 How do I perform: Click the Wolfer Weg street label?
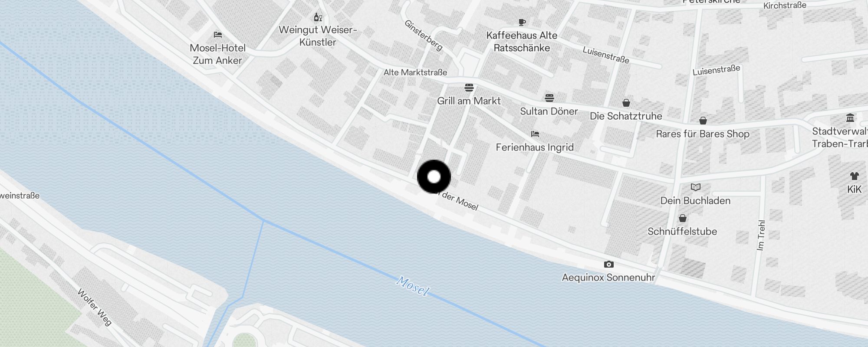click(94, 307)
